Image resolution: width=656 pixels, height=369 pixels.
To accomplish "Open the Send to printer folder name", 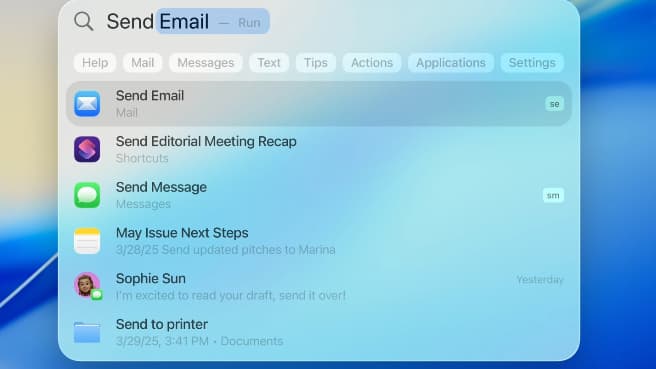I will point(161,324).
